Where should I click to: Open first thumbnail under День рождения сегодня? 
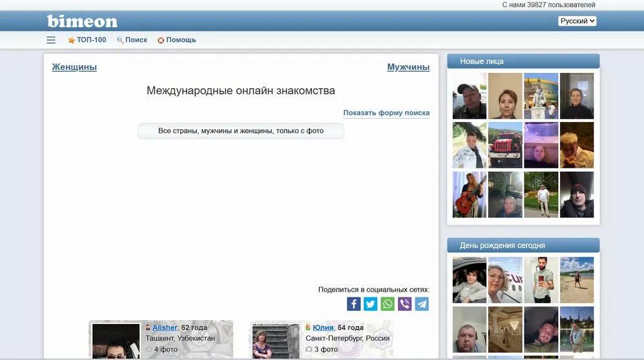pyautogui.click(x=470, y=280)
